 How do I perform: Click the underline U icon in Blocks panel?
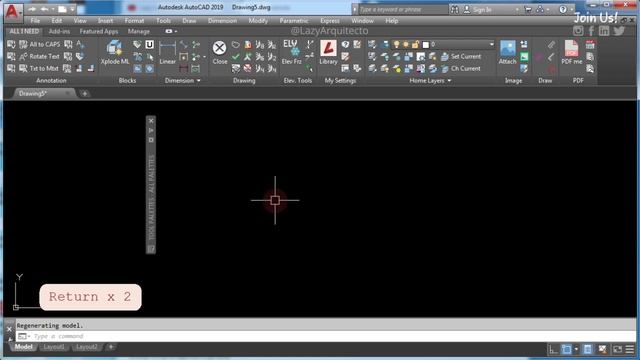pyautogui.click(x=150, y=44)
